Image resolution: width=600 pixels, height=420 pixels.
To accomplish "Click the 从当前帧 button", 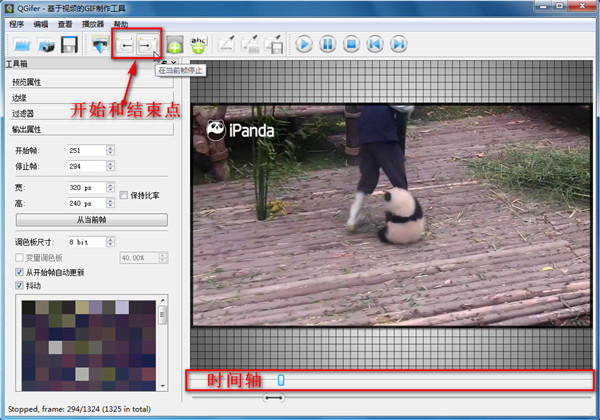I will (x=90, y=219).
